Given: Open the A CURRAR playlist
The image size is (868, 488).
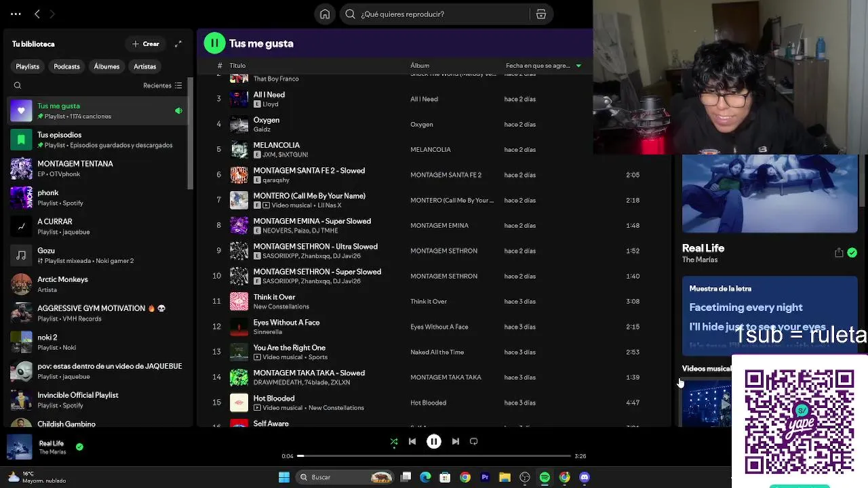Looking at the screenshot, I should click(97, 226).
